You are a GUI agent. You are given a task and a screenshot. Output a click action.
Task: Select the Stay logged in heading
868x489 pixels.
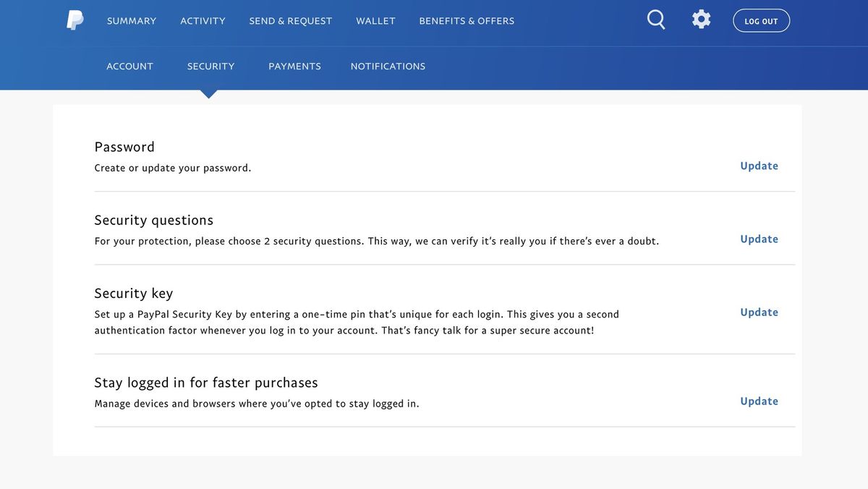tap(207, 382)
